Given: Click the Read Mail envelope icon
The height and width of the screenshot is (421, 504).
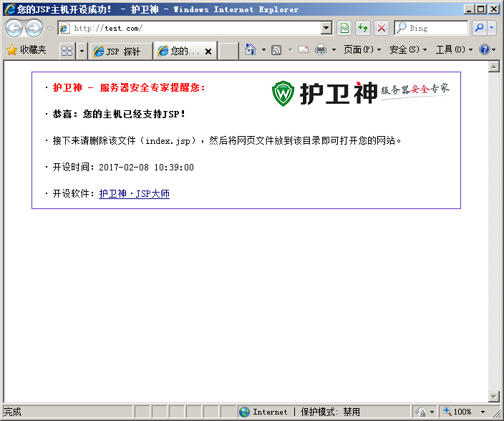Looking at the screenshot, I should tap(304, 50).
